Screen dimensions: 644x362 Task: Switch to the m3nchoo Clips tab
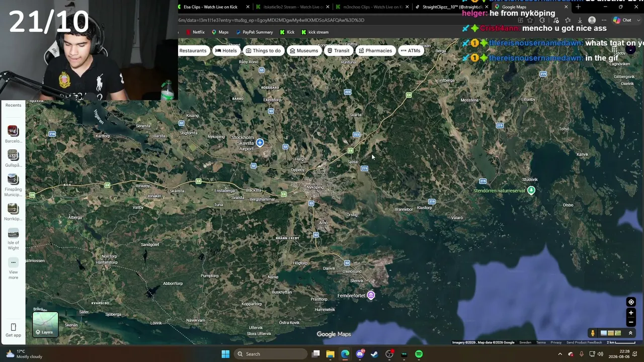pos(371,7)
